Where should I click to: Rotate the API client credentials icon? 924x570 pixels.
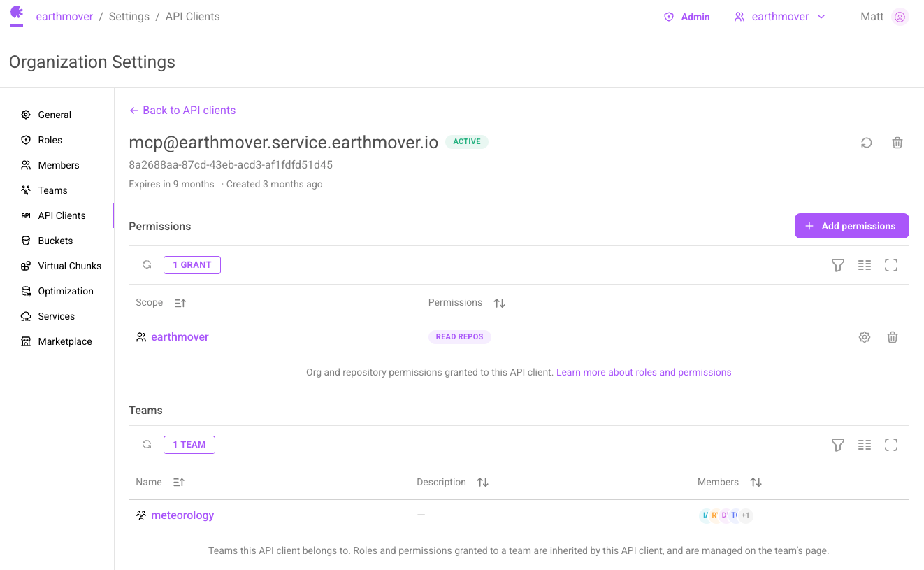tap(867, 143)
